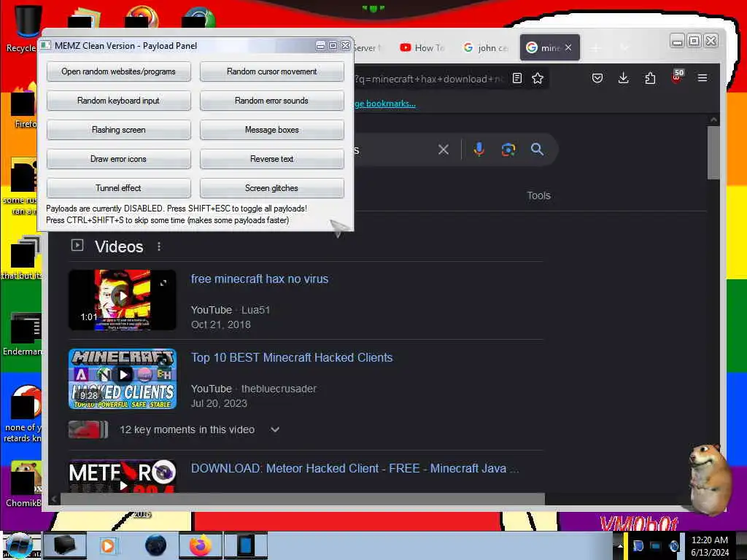Open DOWNLOAD Meteor Hacked Client link
747x560 pixels.
pyautogui.click(x=355, y=469)
